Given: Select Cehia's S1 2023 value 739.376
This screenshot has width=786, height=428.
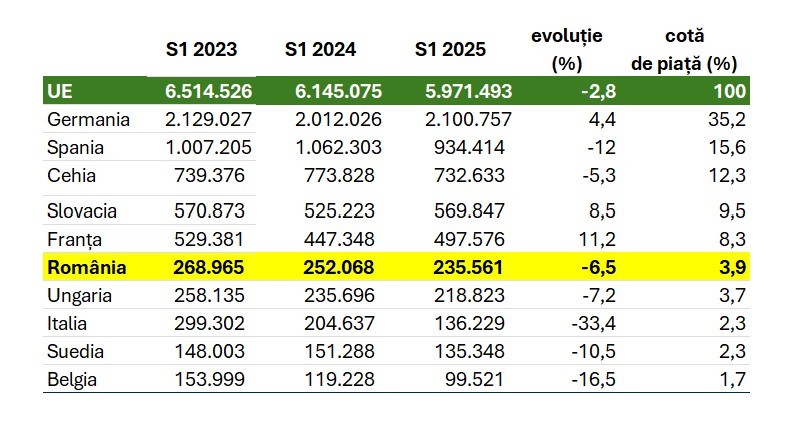Looking at the screenshot, I should click(209, 175).
